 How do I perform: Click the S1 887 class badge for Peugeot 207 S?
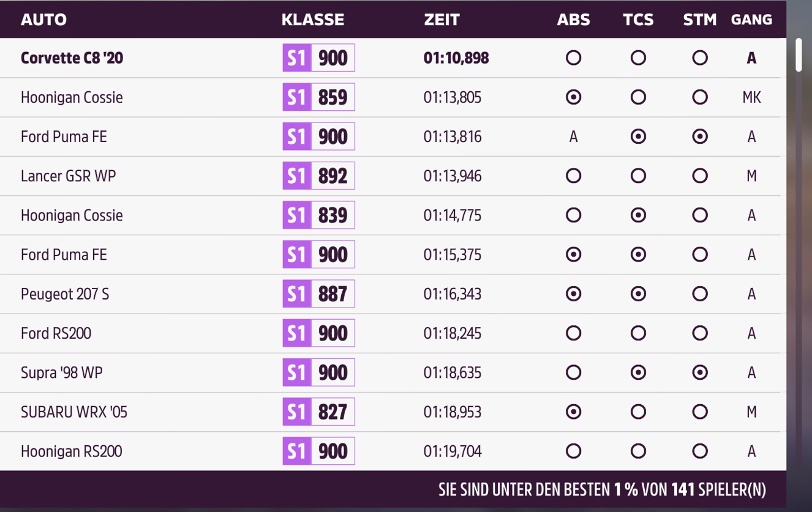pos(318,294)
